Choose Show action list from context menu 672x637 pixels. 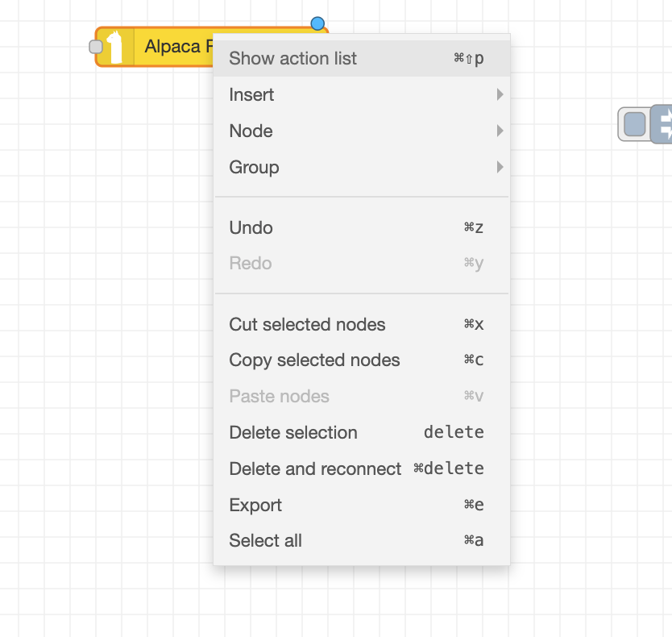292,58
